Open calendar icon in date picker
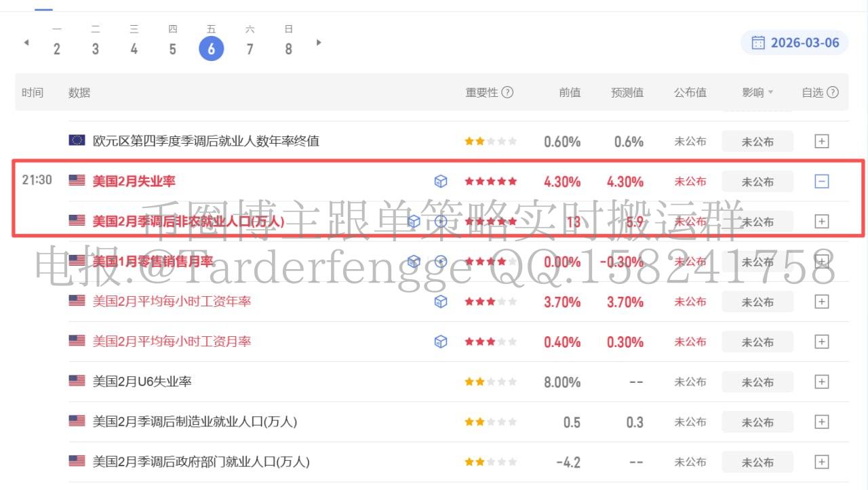 click(758, 43)
